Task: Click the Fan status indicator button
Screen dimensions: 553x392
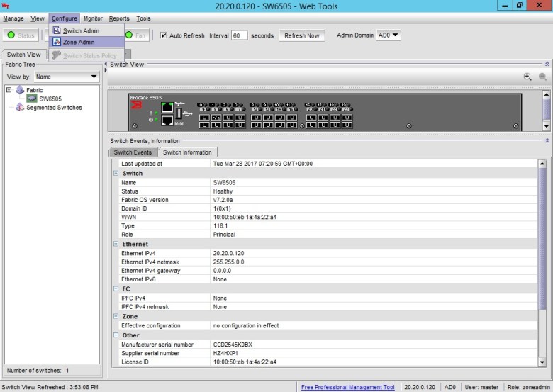Action: coord(138,35)
